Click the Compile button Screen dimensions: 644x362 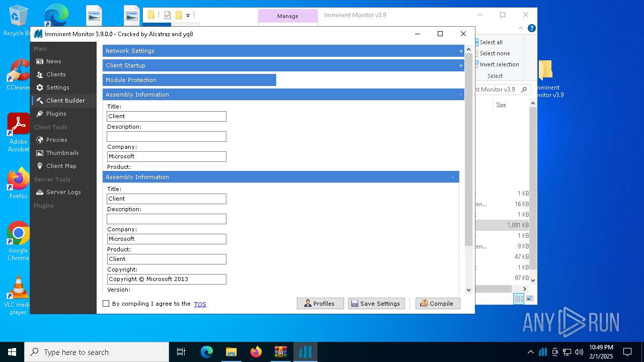(x=438, y=304)
